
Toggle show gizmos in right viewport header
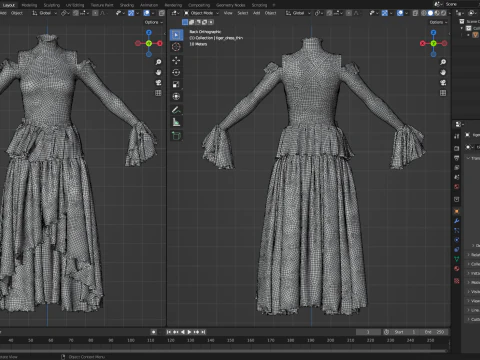coord(385,13)
